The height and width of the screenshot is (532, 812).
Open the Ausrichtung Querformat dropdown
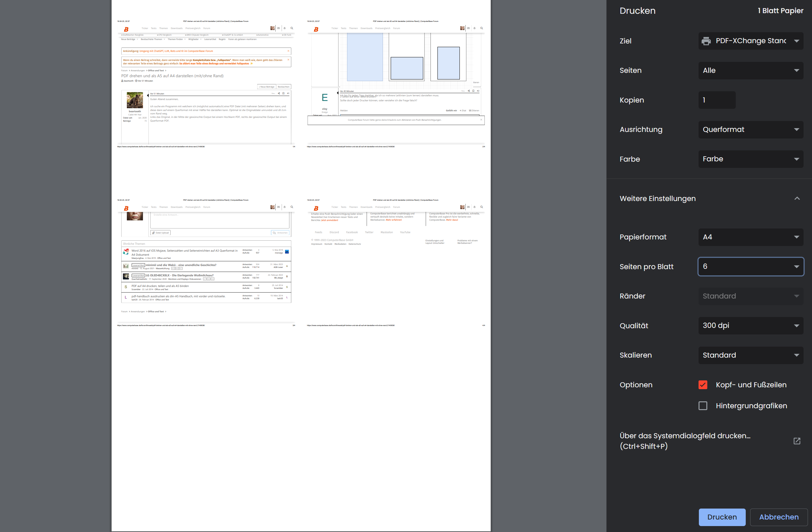click(750, 130)
